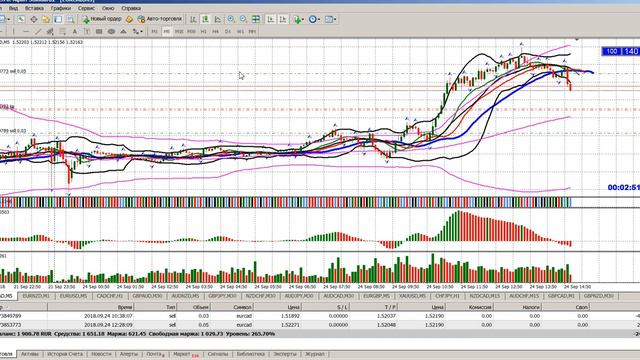Open the Profiles toolbar icon
This screenshot has height=360, width=640.
click(3, 19)
